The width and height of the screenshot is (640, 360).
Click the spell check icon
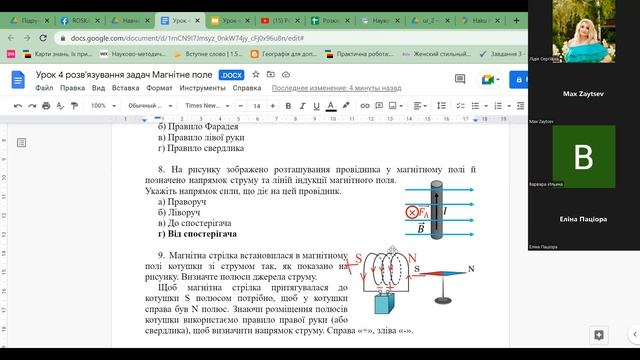pyautogui.click(x=60, y=106)
